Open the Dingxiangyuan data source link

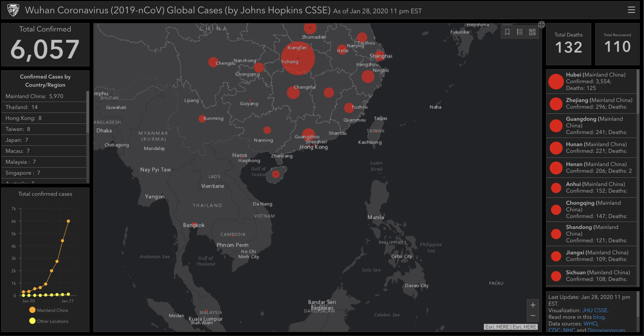pyautogui.click(x=606, y=330)
